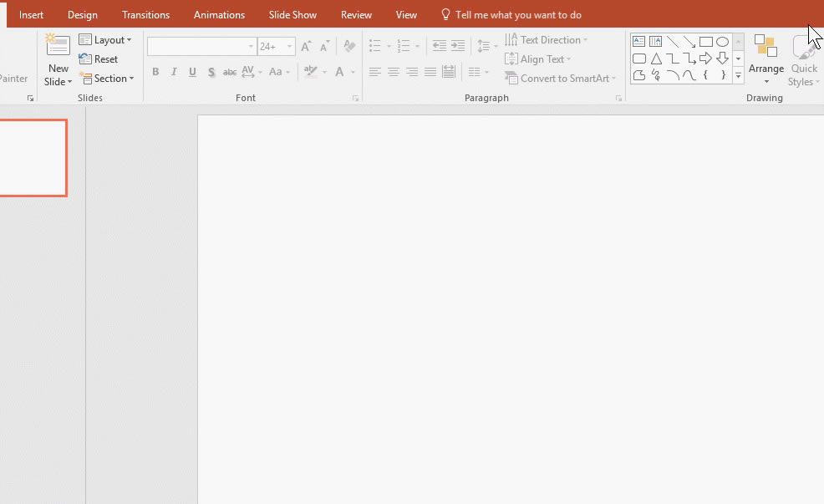Open the Align Text dropdown
The width and height of the screenshot is (824, 504).
[537, 59]
